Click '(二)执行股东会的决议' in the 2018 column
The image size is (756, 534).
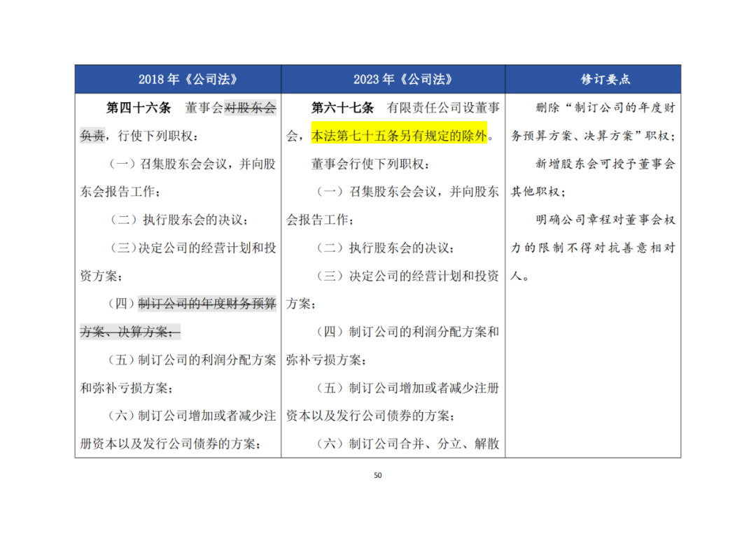coord(178,220)
